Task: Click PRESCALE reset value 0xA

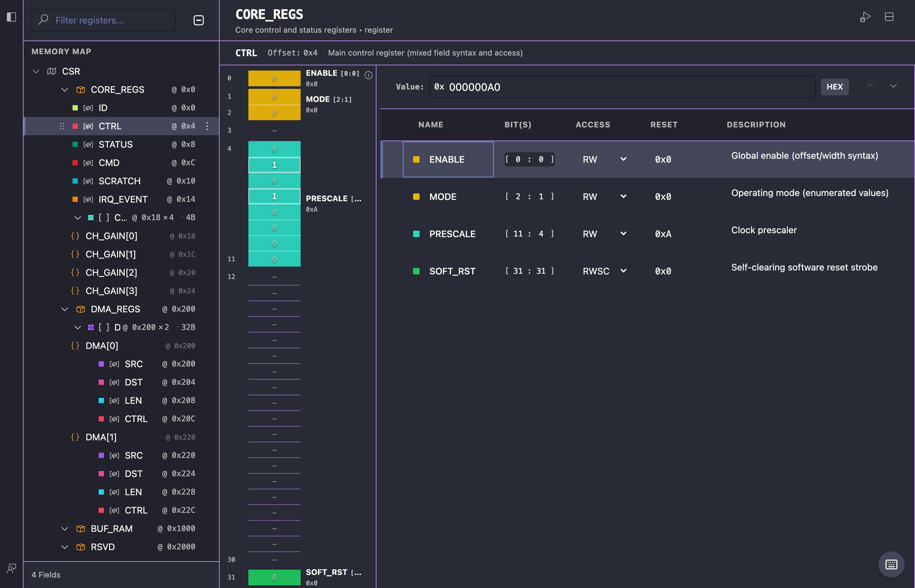Action: (663, 234)
